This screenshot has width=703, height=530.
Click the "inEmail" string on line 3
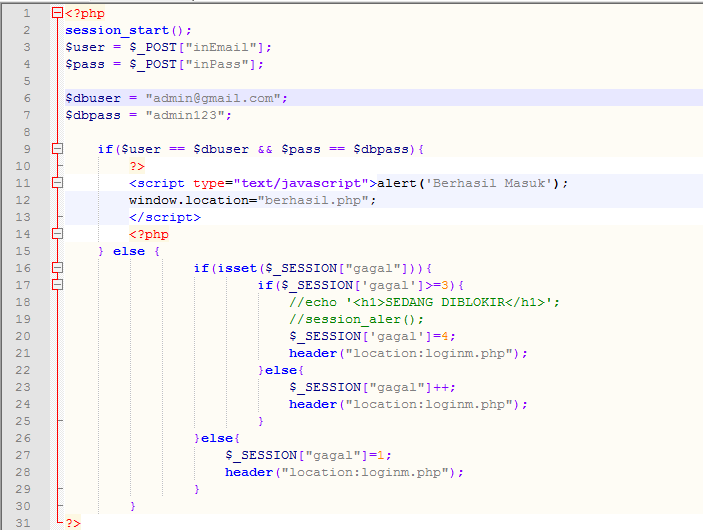221,47
